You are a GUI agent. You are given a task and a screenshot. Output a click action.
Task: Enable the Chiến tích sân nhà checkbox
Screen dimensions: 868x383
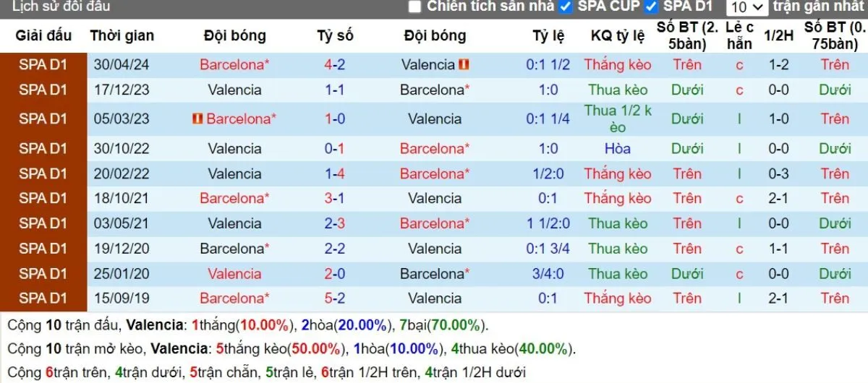coord(414,7)
